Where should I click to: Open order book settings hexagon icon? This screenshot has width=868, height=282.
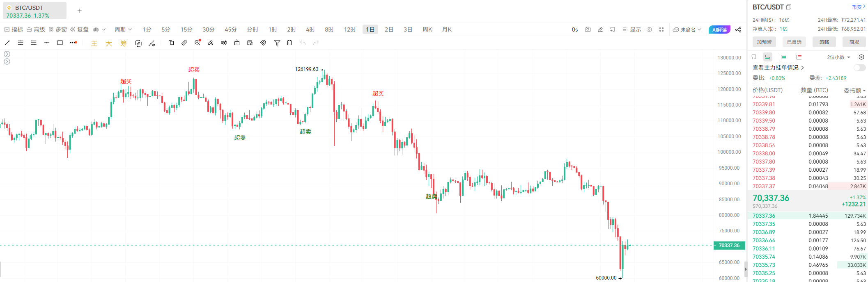[861, 57]
